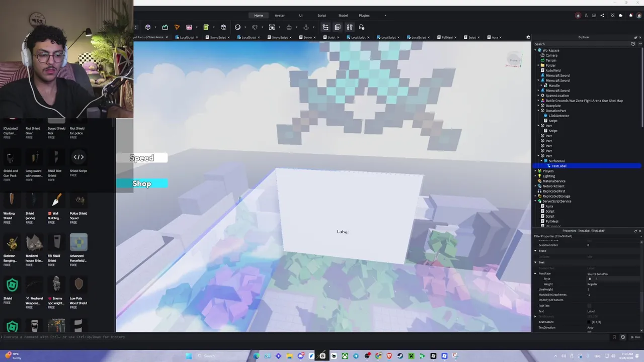644x362 pixels.
Task: Open Filter Properties dropdown arrow
Action: pyautogui.click(x=640, y=236)
